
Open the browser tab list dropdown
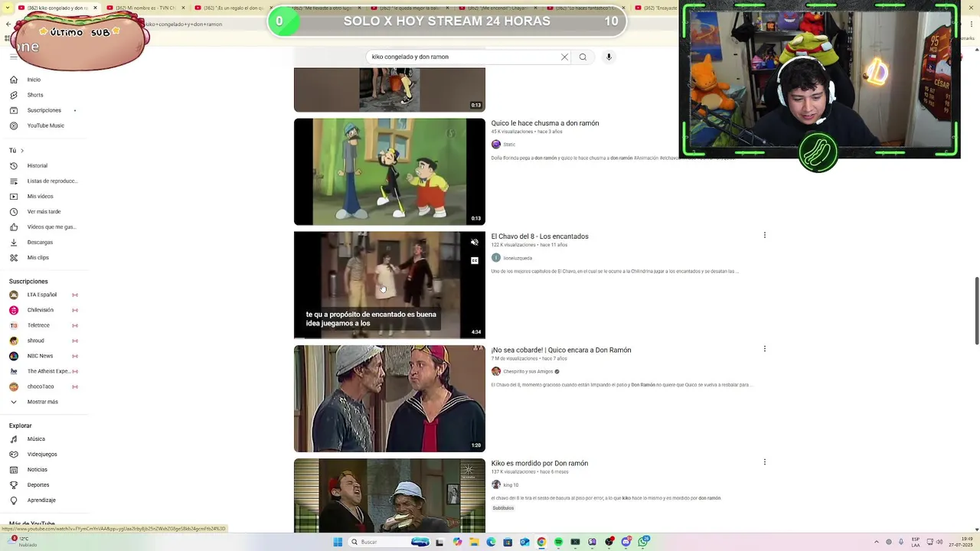point(8,8)
